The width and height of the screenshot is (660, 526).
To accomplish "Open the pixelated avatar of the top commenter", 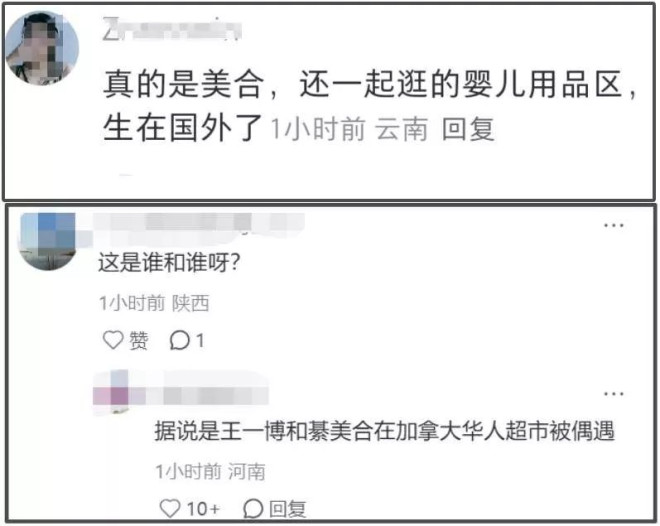I will pos(42,48).
